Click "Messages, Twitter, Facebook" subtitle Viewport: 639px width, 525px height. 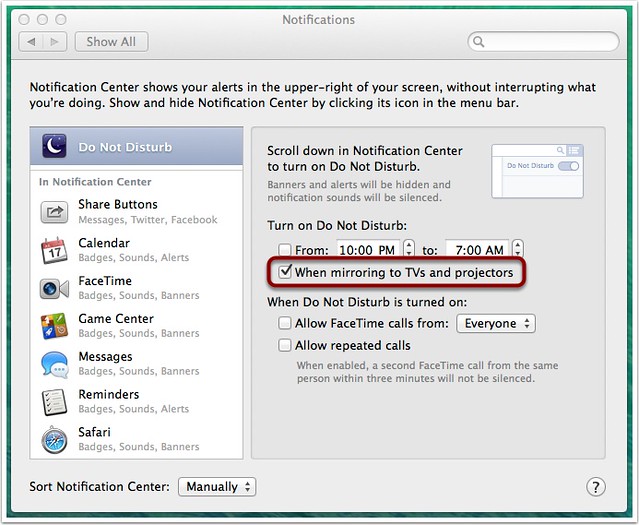click(x=148, y=220)
